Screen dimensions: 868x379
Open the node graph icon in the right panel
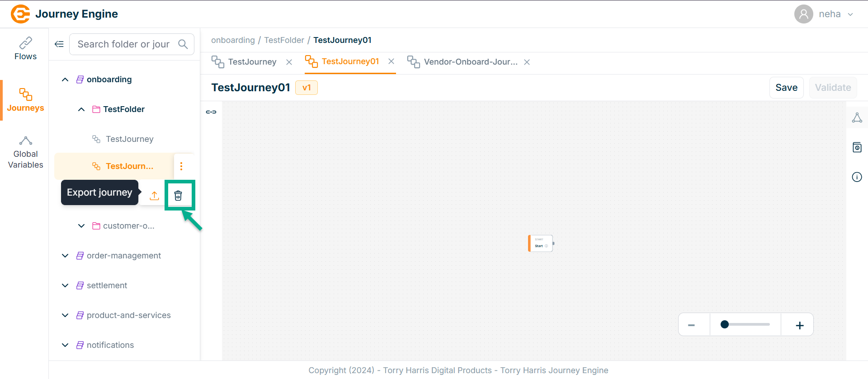[857, 118]
